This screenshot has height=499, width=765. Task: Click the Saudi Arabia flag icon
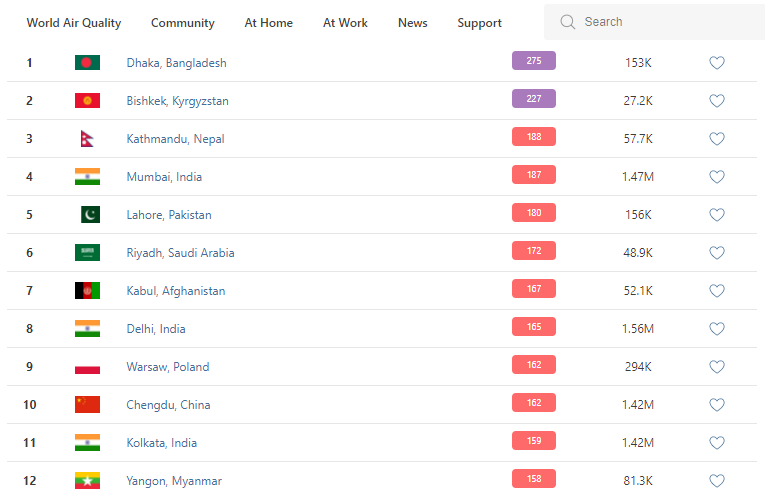click(x=87, y=253)
